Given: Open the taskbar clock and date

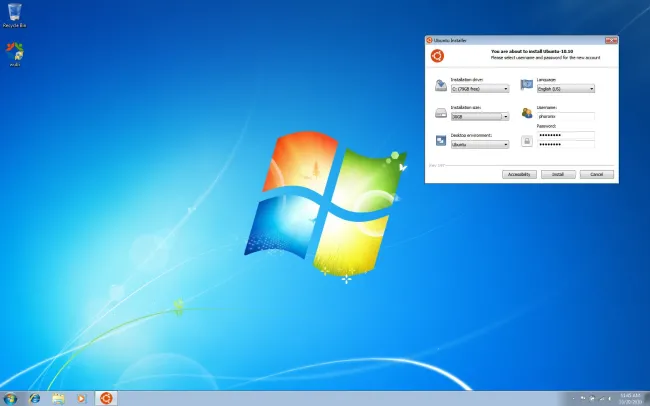Looking at the screenshot, I should click(x=630, y=399).
